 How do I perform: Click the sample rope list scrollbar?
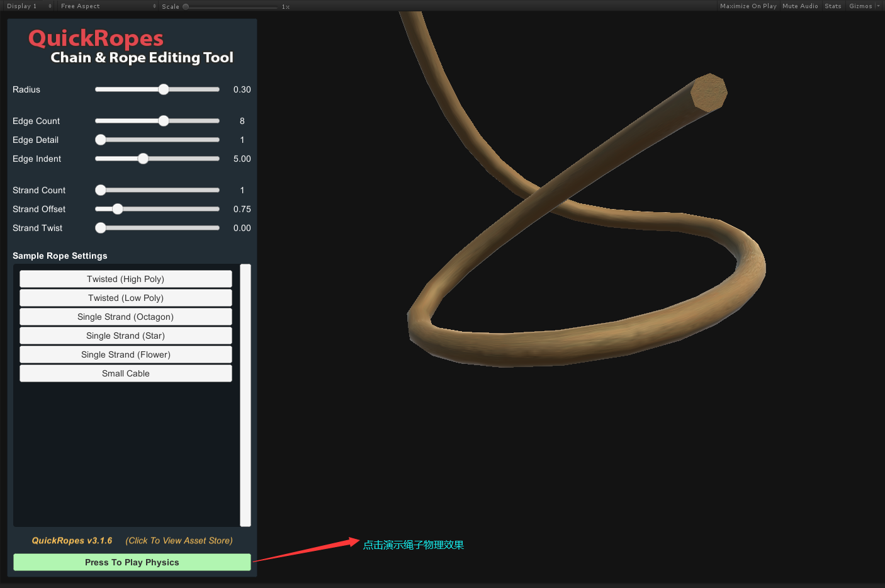click(245, 395)
